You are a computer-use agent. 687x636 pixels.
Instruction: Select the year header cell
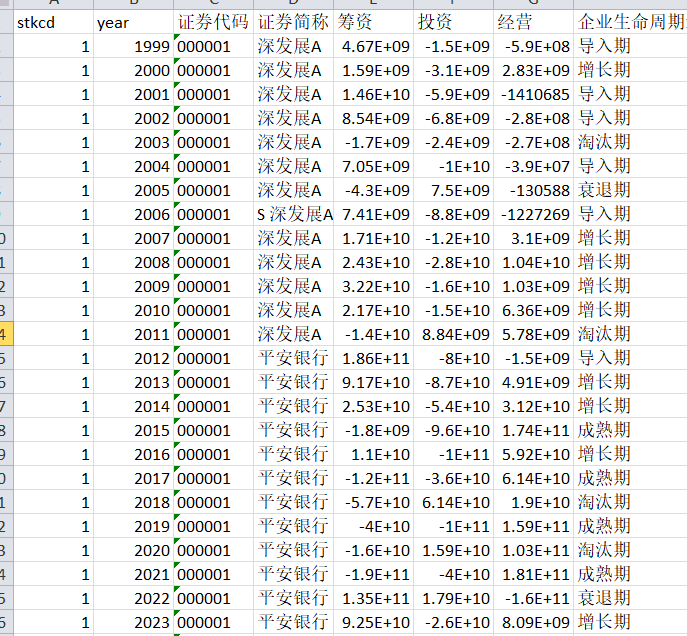(133, 22)
